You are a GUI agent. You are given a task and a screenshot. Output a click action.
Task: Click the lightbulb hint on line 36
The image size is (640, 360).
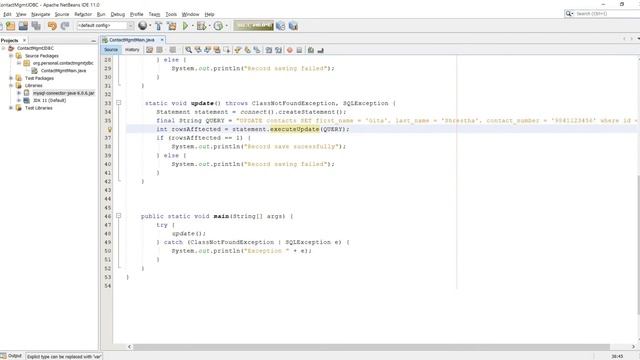[109, 129]
